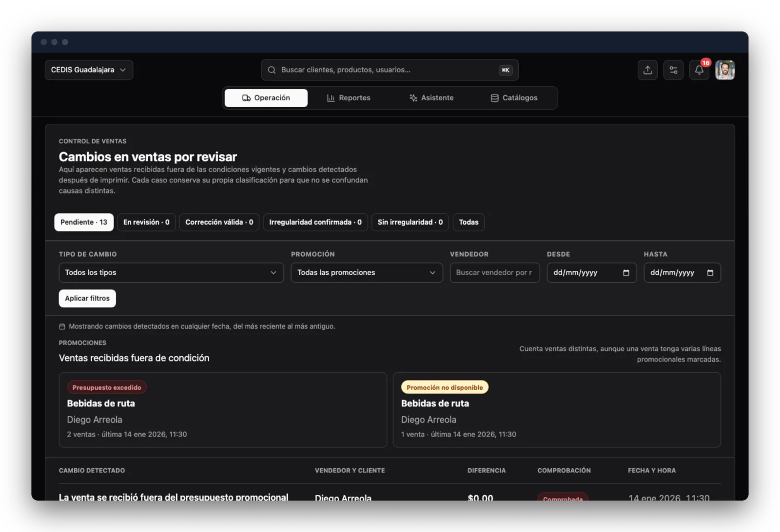Screen dimensions: 780x532
Task: Select the Sin irregularidad · 0 filter
Action: (x=410, y=222)
